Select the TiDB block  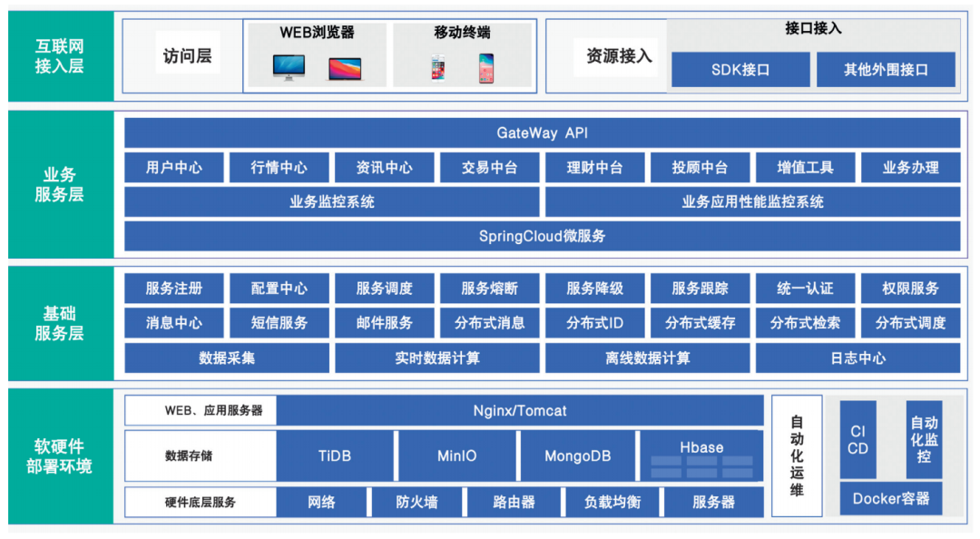[x=335, y=456]
